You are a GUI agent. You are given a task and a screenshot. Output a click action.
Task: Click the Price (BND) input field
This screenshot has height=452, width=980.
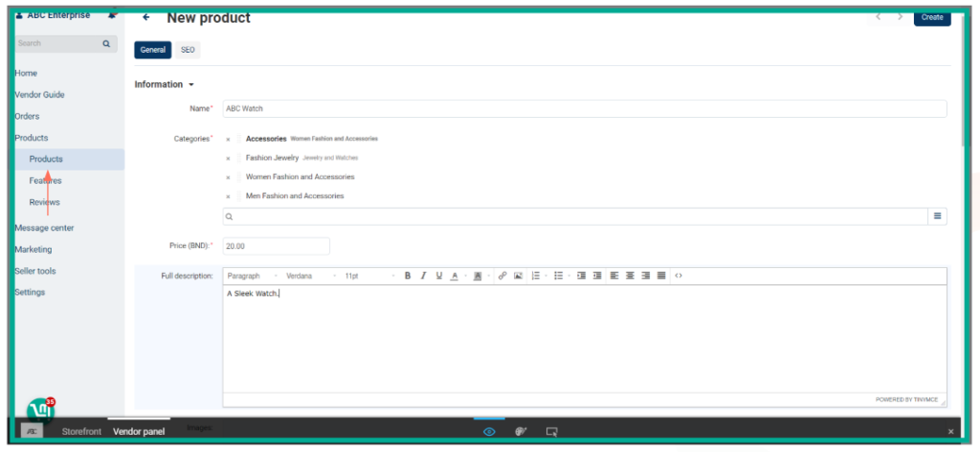[x=277, y=246]
